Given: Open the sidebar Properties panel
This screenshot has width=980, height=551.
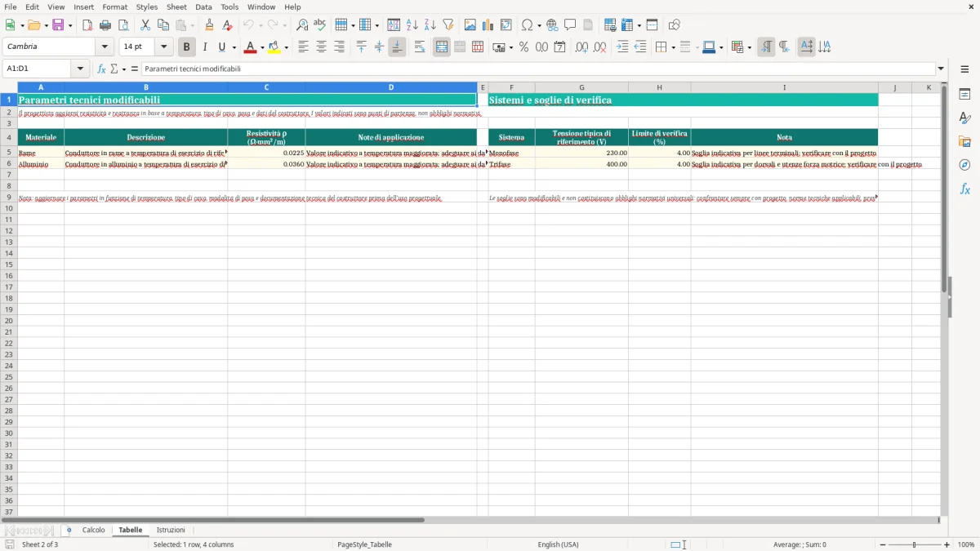Looking at the screenshot, I should pyautogui.click(x=964, y=94).
